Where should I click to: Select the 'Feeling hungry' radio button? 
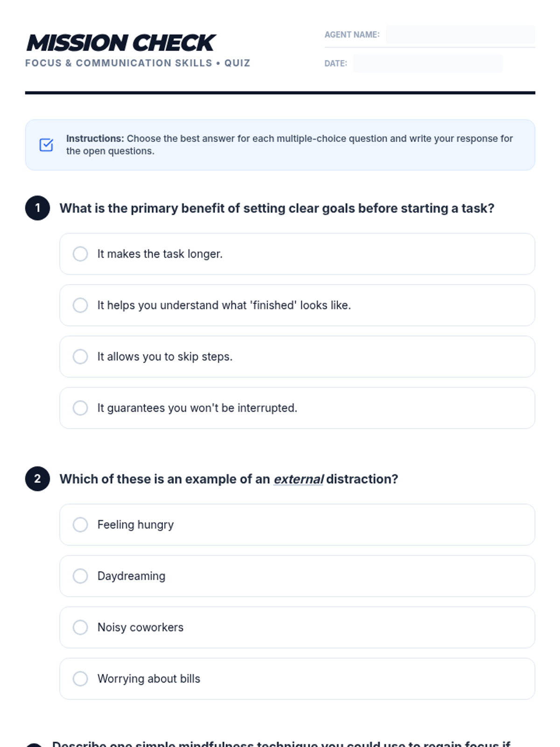(x=80, y=525)
